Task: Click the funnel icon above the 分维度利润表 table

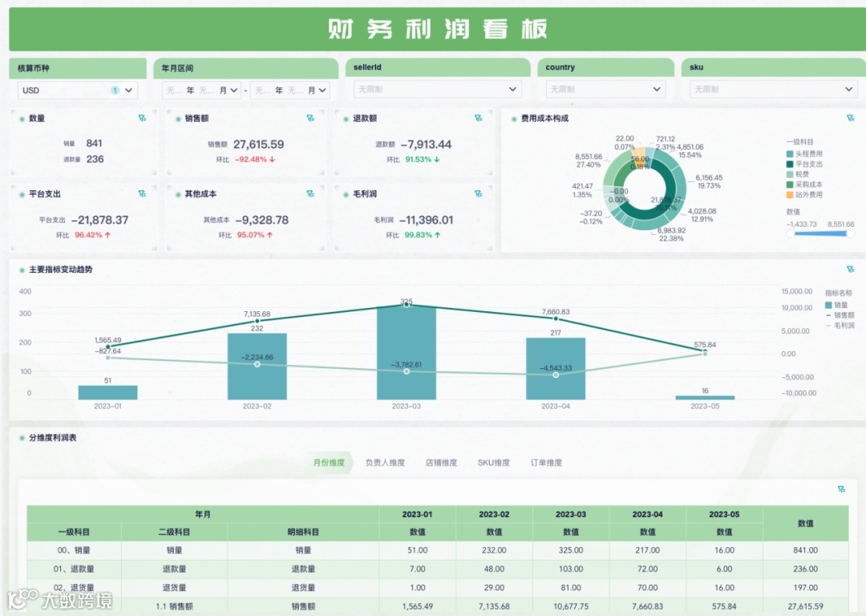Action: point(842,490)
